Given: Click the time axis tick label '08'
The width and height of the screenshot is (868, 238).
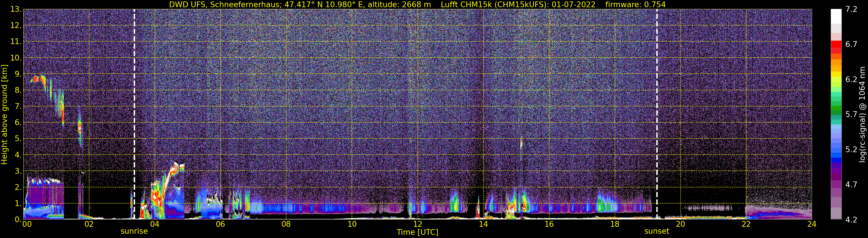Looking at the screenshot, I should pyautogui.click(x=286, y=224).
